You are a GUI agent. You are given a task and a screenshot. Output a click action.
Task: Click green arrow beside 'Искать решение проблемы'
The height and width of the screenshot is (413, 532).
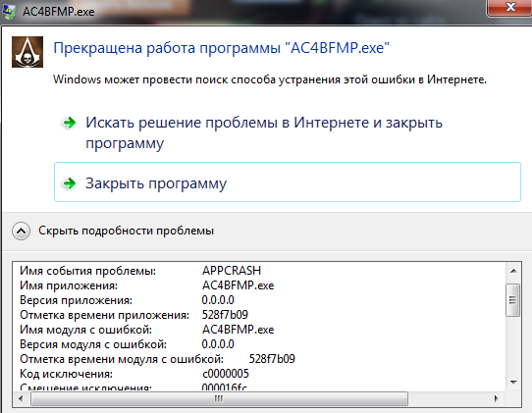point(70,123)
